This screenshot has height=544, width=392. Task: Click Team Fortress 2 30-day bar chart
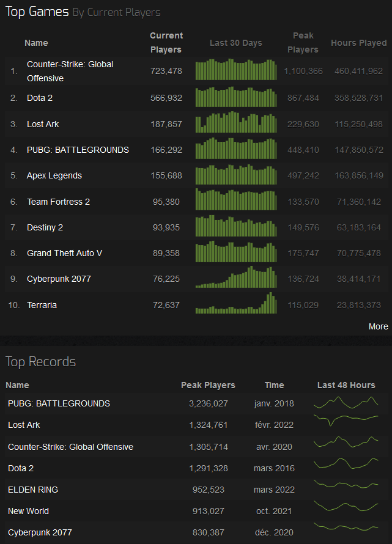236,199
